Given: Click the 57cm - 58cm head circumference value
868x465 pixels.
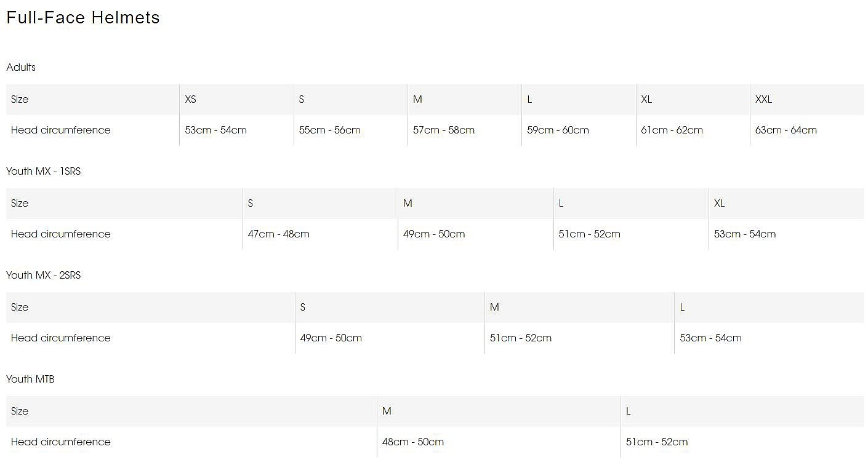Looking at the screenshot, I should pyautogui.click(x=444, y=130).
